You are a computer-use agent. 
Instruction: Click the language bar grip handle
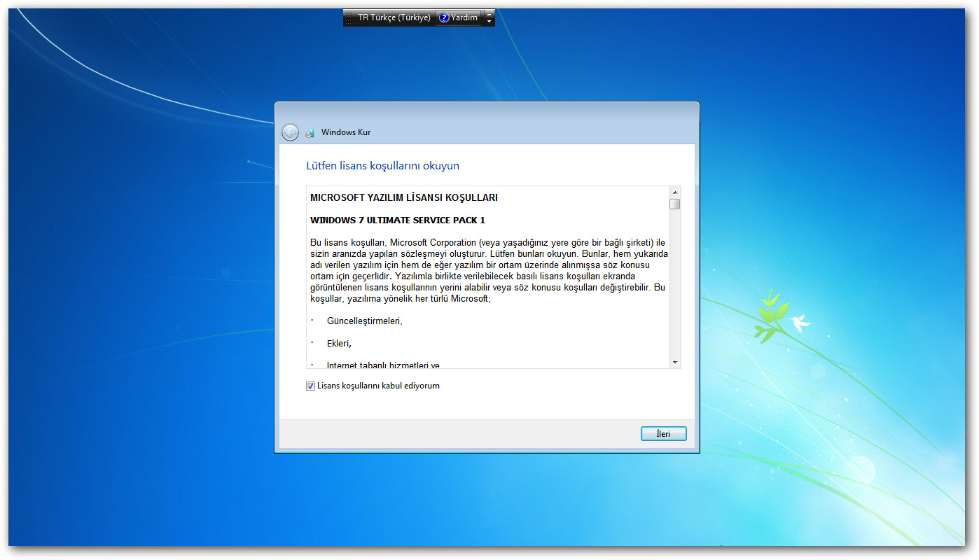348,17
